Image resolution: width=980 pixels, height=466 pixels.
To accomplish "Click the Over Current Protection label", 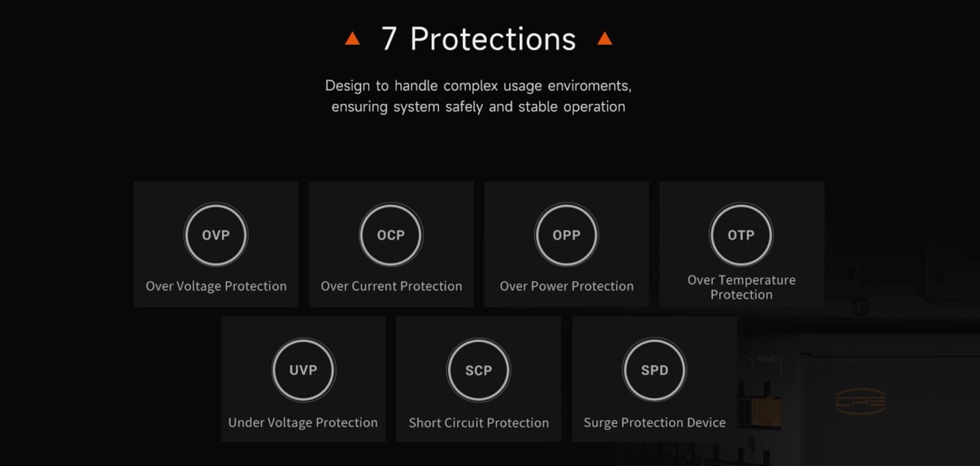I will pos(391,286).
